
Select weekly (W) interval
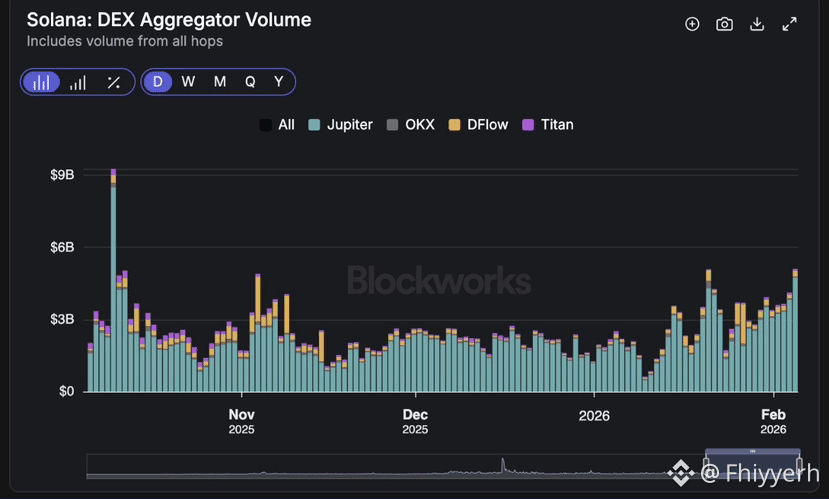click(x=188, y=82)
